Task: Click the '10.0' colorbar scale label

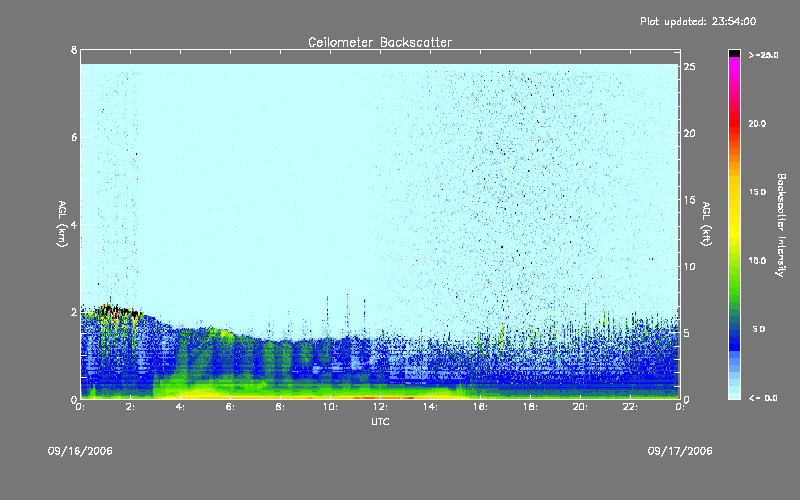Action: point(758,261)
